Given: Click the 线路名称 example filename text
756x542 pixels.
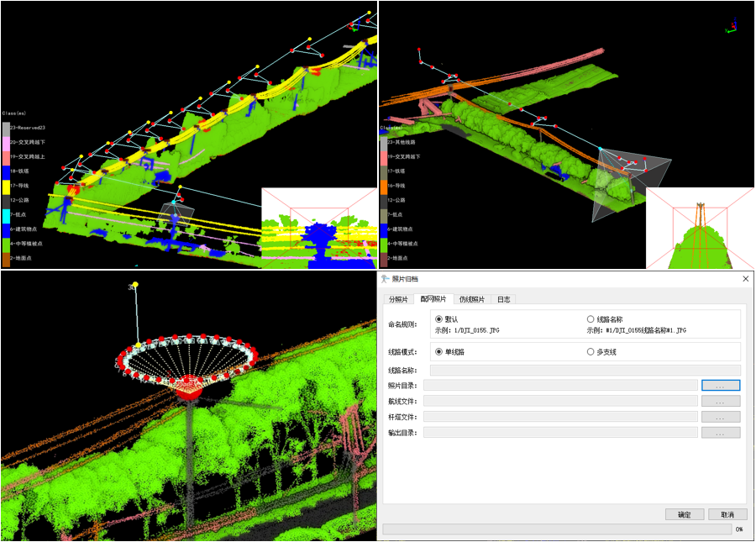Looking at the screenshot, I should (x=637, y=331).
